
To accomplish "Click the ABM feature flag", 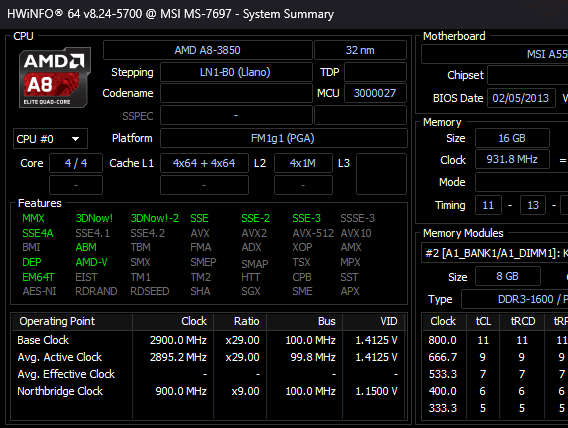I will (86, 247).
